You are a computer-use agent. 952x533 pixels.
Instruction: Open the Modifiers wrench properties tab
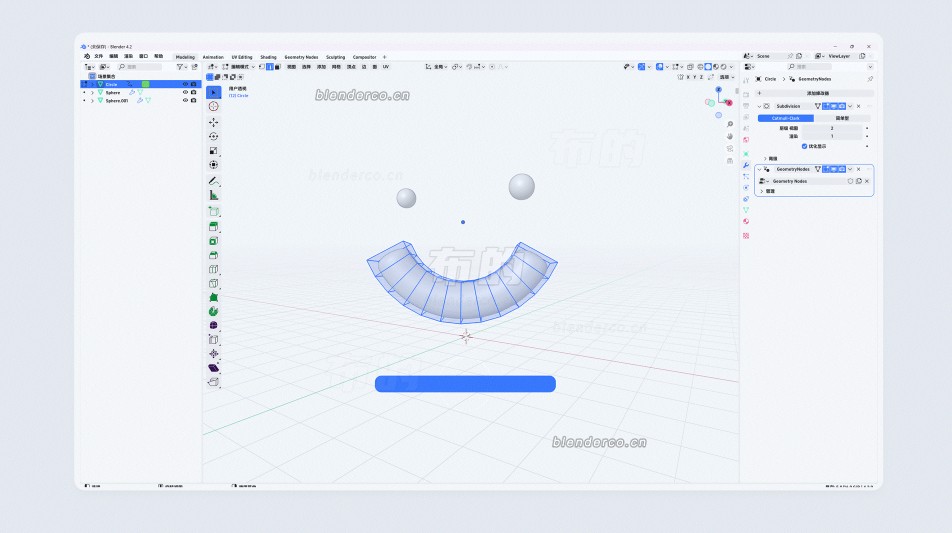point(746,165)
